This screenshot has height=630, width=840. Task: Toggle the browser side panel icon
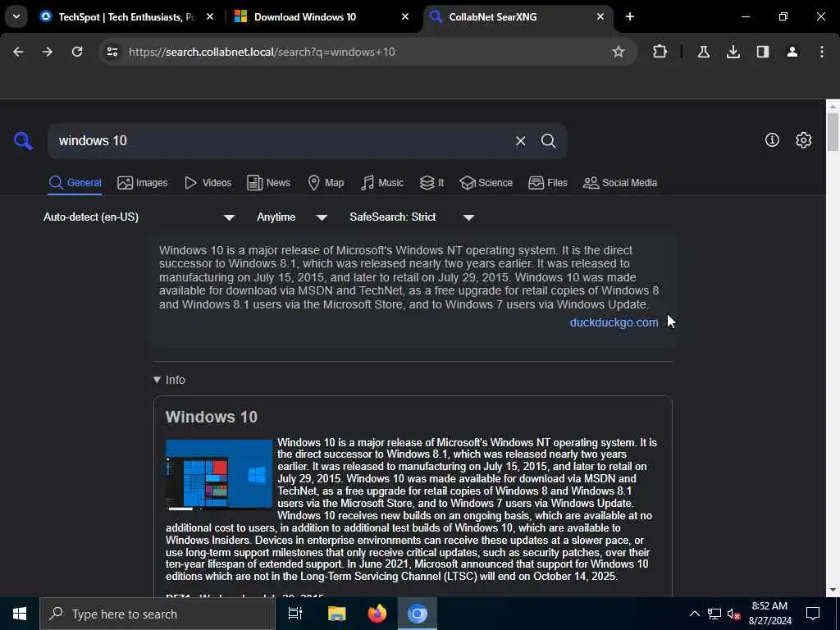(x=763, y=52)
